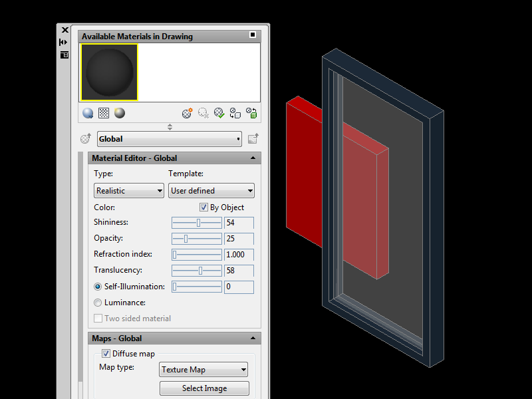Adjust the Opacity slider
Image resolution: width=532 pixels, height=399 pixels.
point(197,239)
